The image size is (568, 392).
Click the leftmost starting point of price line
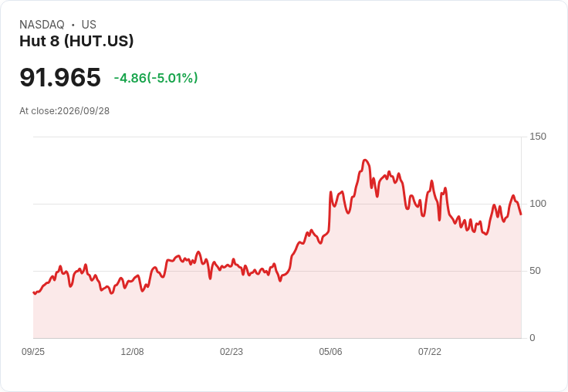34,292
